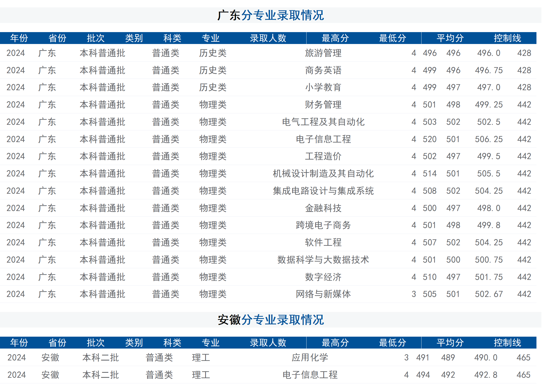Select the 安徽分专业录取情况 title

click(272, 319)
